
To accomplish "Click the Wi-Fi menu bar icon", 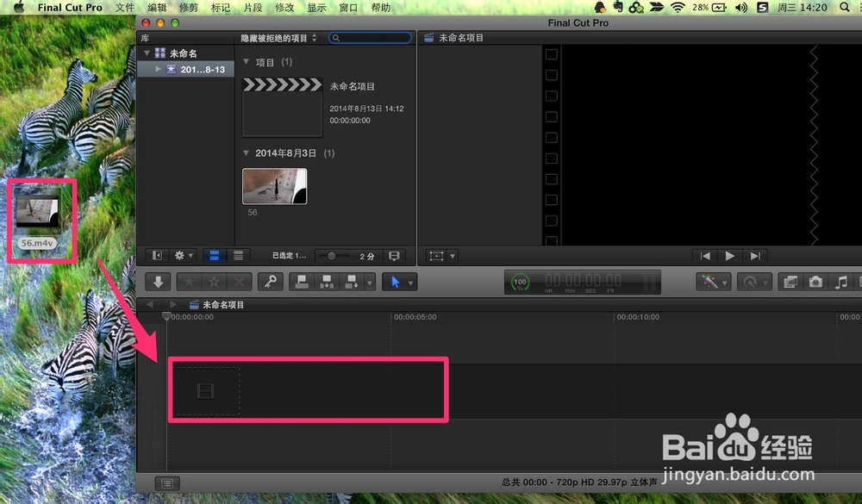I will [678, 7].
